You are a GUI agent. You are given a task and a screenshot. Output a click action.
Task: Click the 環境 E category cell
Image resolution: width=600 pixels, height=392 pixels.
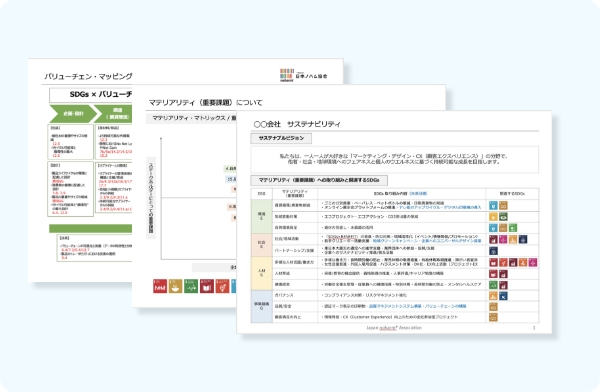262,216
